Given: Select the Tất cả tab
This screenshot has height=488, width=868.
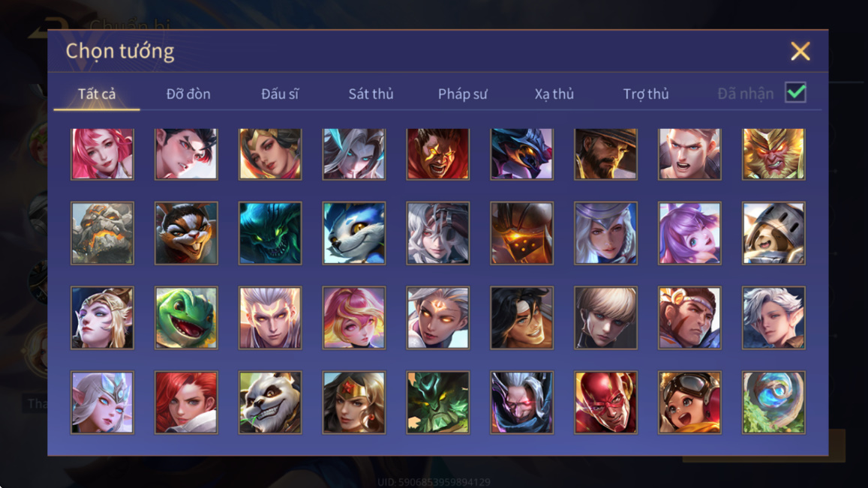Looking at the screenshot, I should pyautogui.click(x=97, y=94).
